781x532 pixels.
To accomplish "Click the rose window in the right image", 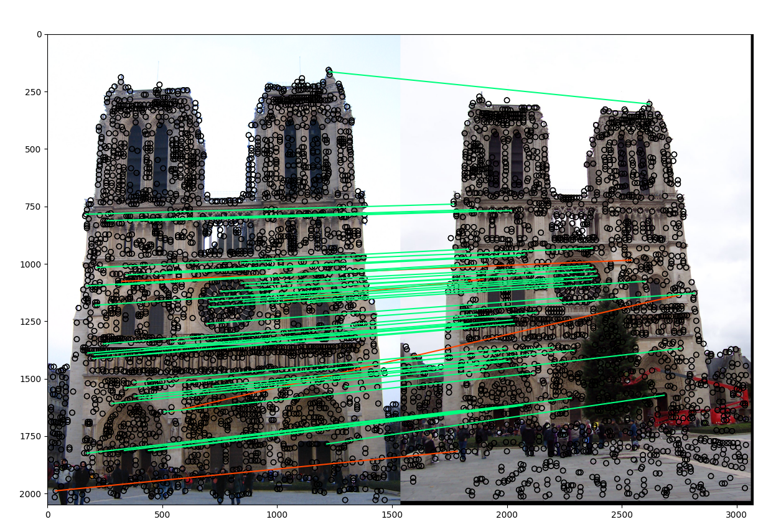I will pyautogui.click(x=576, y=280).
